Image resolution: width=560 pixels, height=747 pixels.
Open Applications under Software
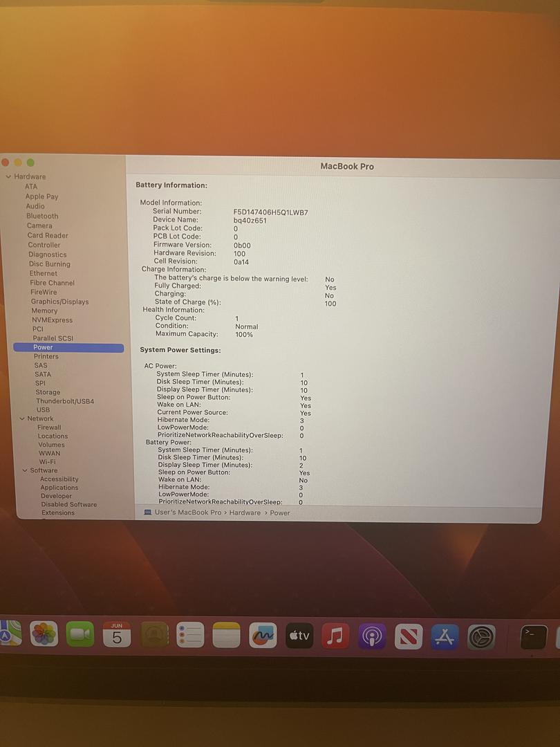(59, 488)
